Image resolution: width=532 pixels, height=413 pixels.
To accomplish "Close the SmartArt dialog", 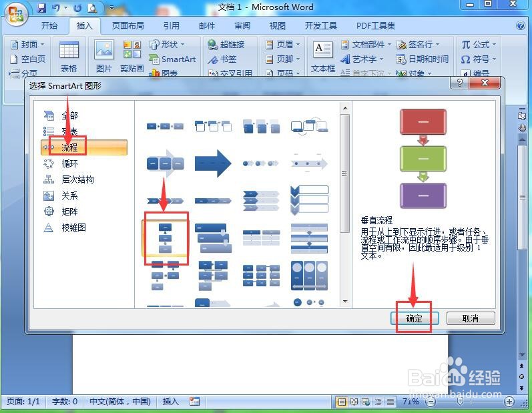I will [485, 83].
